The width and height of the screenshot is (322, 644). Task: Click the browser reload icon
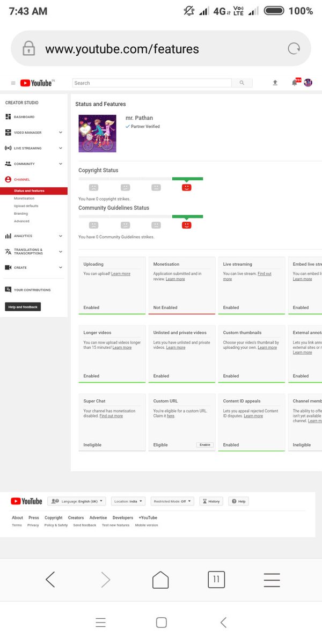click(x=294, y=49)
